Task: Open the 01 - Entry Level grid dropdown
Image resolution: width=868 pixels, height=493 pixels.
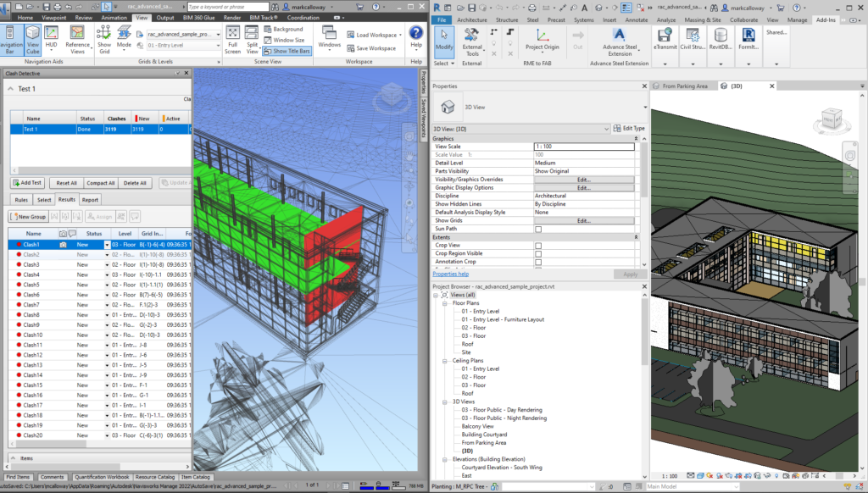Action: pos(218,46)
